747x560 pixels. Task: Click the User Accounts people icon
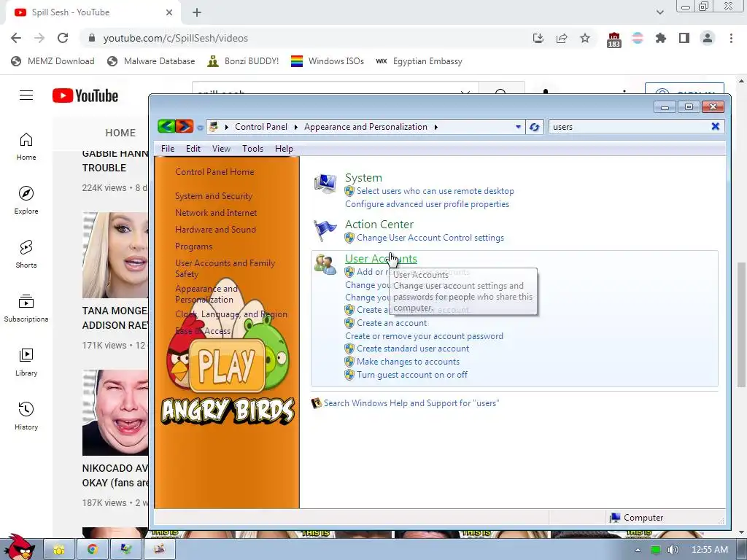(325, 264)
